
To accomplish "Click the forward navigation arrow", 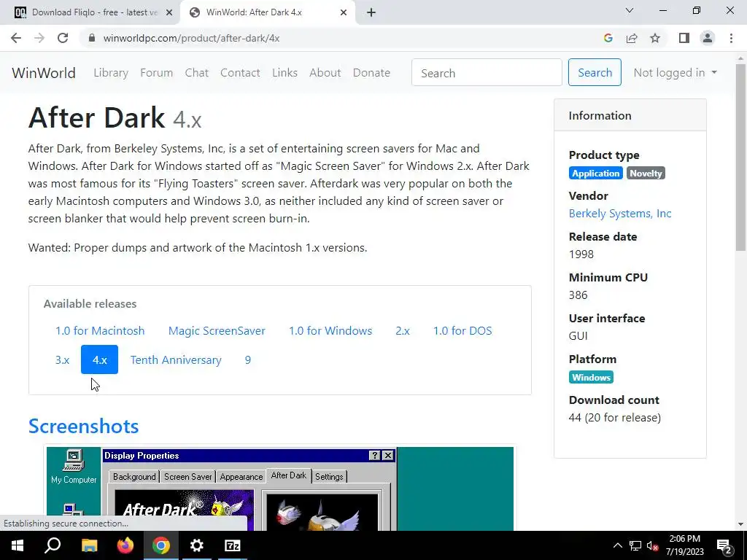I will 39,38.
